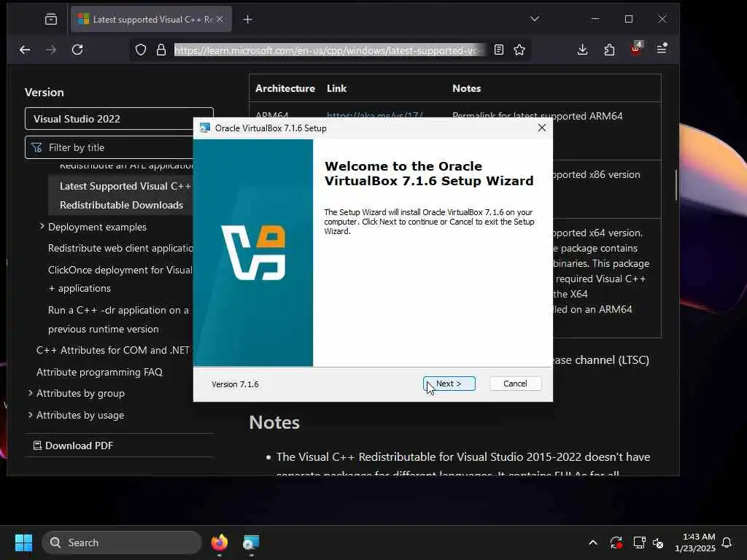Viewport: 747px width, 560px height.
Task: Open Firefox tracking protection shield
Action: [x=141, y=50]
